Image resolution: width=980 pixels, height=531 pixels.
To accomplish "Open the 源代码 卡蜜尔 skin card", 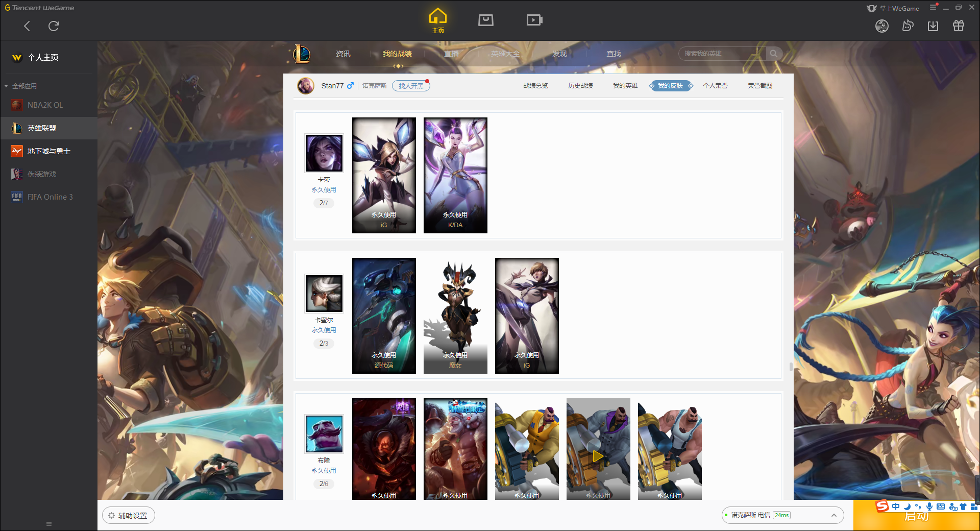I will pyautogui.click(x=384, y=316).
